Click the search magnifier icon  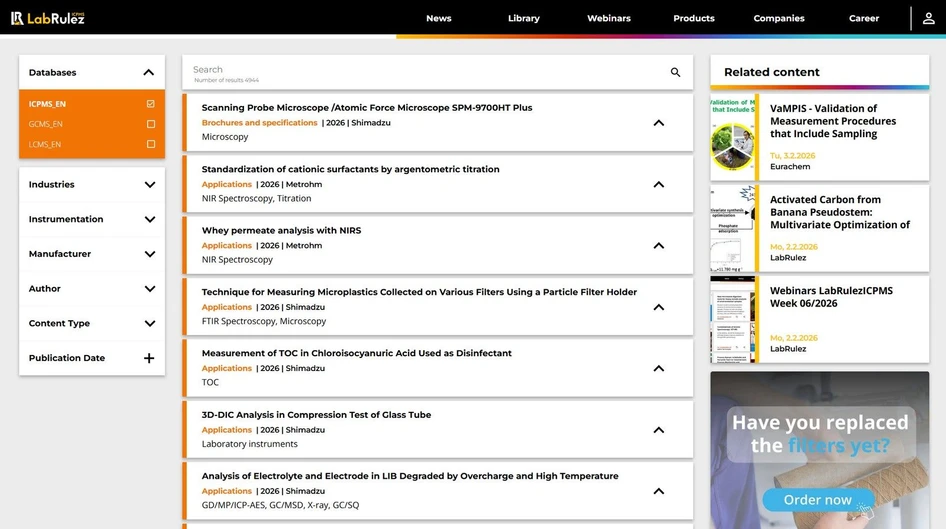(x=675, y=72)
